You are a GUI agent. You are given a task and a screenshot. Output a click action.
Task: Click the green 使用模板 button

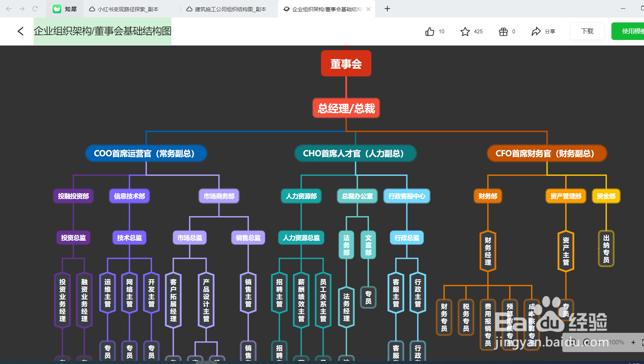628,31
